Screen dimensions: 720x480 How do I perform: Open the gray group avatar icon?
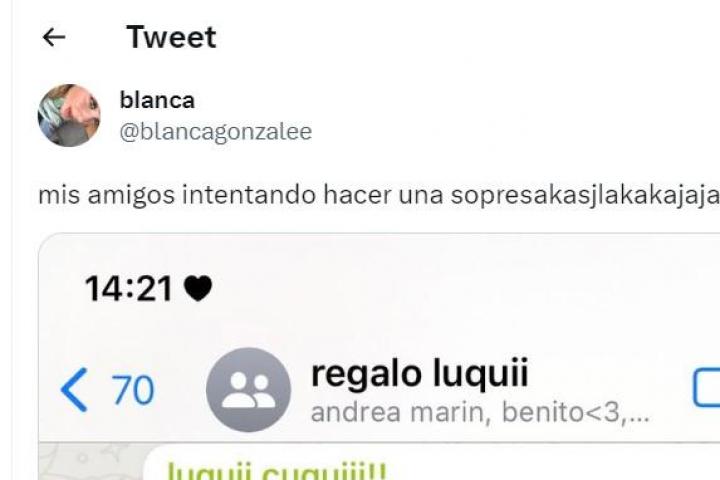click(248, 390)
